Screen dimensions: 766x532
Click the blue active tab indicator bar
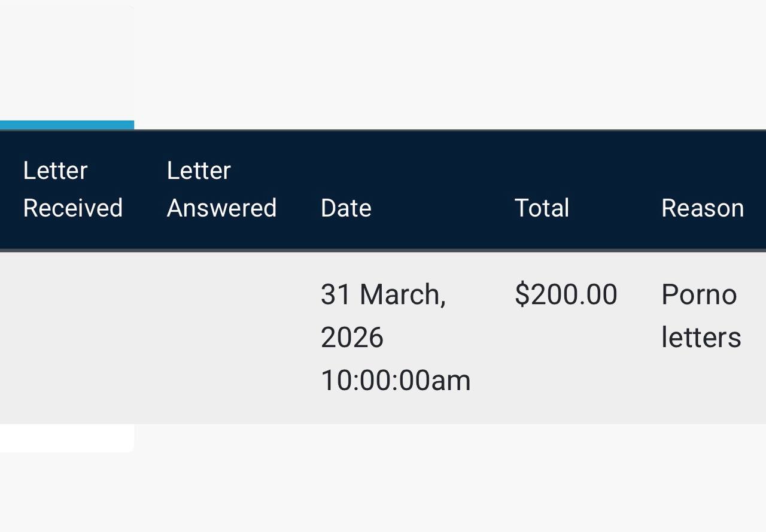click(x=66, y=124)
